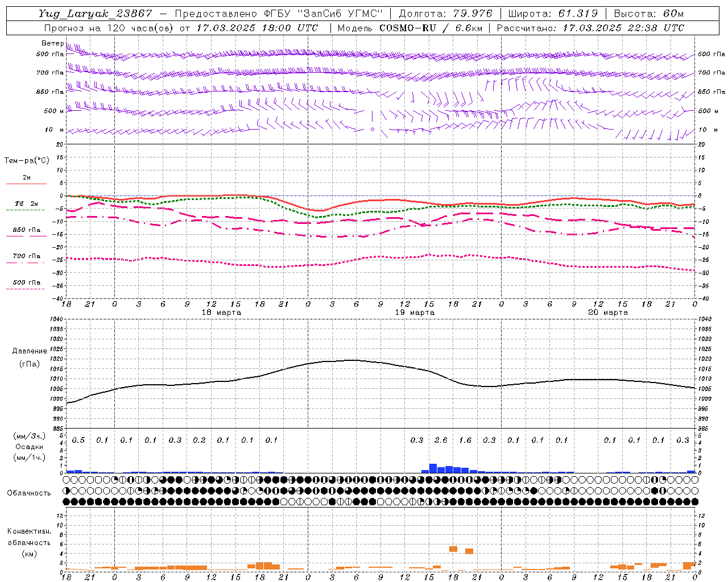728x582 pixels.
Task: Click the Давление pressure panel label
Action: pos(30,351)
